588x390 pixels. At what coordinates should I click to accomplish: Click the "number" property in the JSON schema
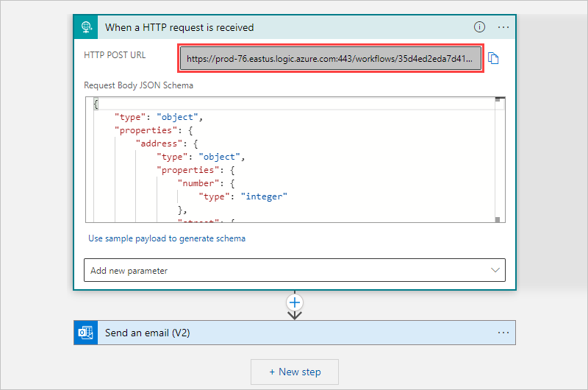tap(198, 183)
